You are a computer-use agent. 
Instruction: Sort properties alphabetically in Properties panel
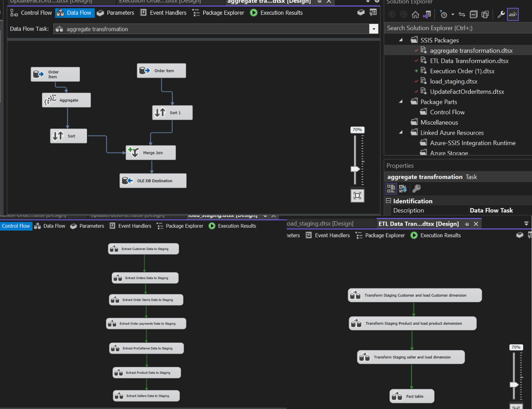coord(403,189)
